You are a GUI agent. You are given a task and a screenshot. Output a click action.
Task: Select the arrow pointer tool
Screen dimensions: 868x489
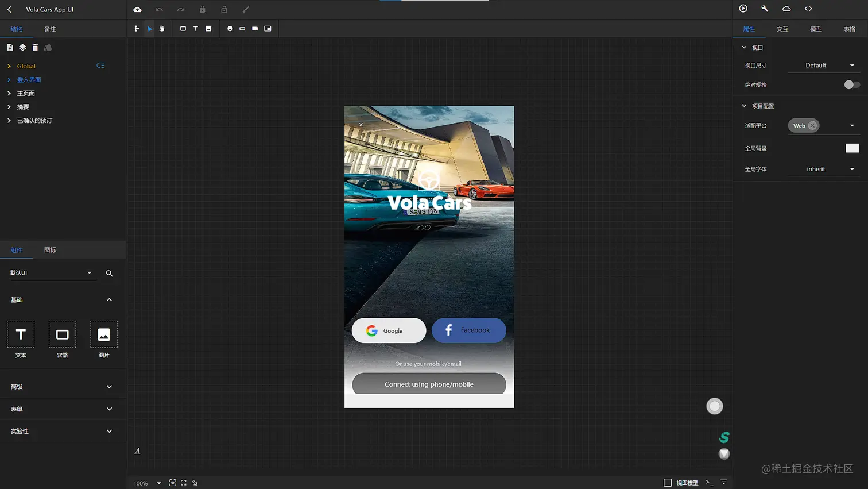[149, 28]
